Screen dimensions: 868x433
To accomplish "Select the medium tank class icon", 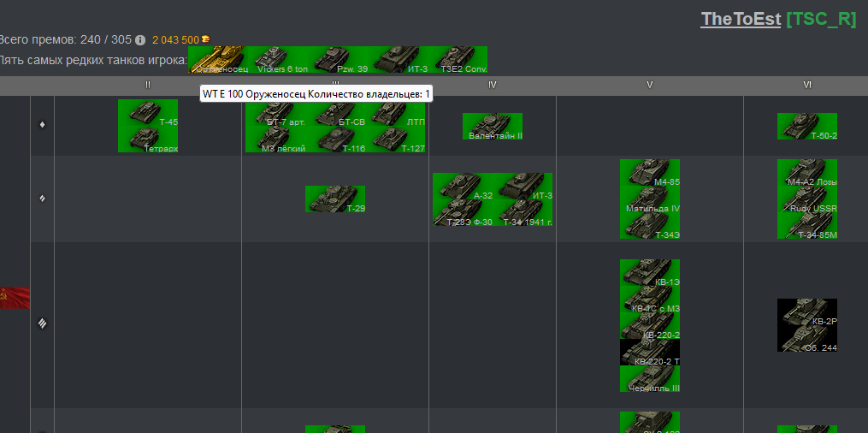I will point(42,199).
